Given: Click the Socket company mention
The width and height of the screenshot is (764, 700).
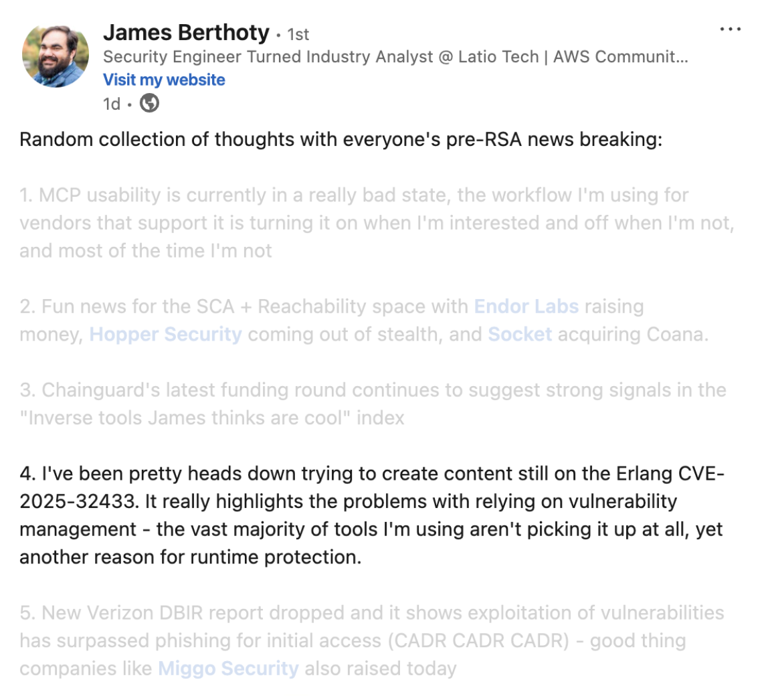Looking at the screenshot, I should pos(520,335).
